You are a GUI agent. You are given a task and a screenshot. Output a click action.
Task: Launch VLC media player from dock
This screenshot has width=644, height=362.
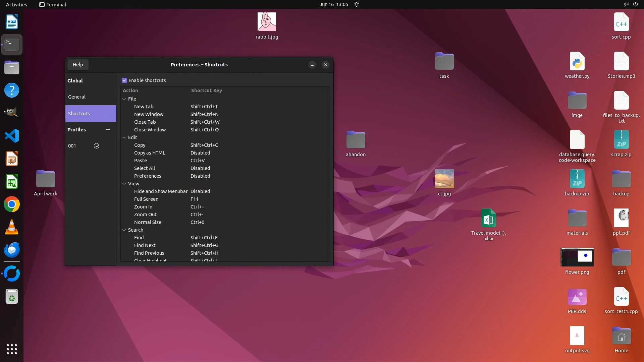coord(12,227)
